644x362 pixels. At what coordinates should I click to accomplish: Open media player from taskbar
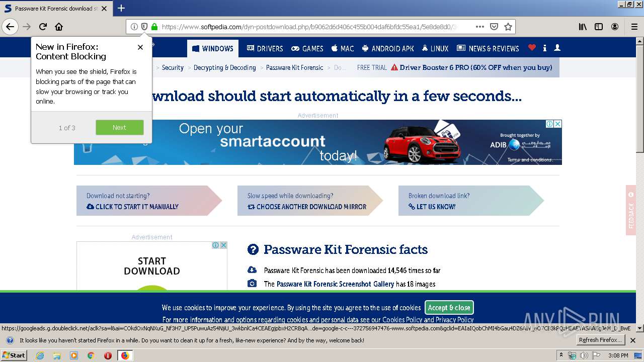tap(74, 355)
